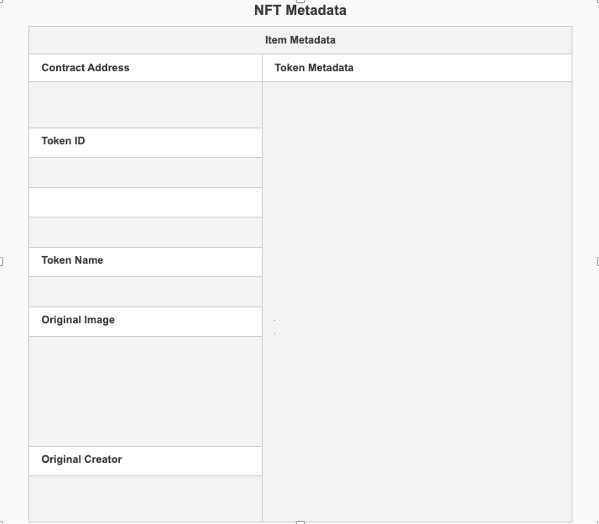Click the empty cell below Contract Address

(146, 105)
